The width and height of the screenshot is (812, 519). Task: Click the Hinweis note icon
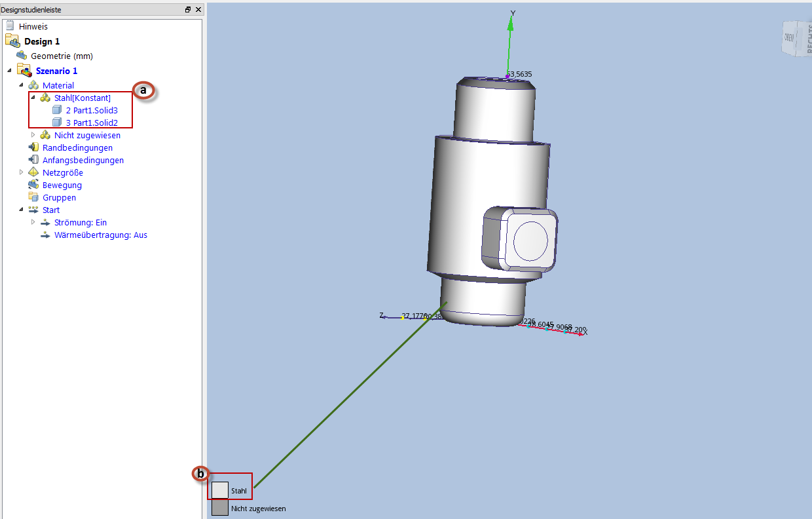click(x=10, y=27)
